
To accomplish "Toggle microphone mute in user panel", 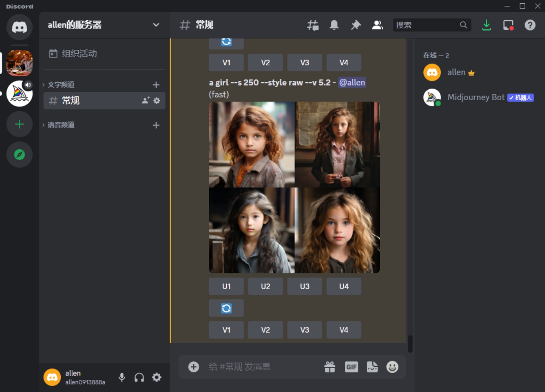I will [x=122, y=377].
